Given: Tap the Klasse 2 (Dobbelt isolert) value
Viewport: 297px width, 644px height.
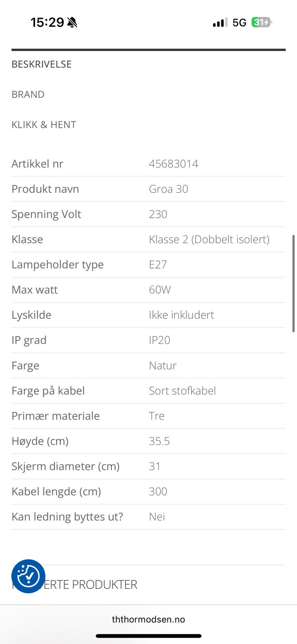Looking at the screenshot, I should 209,239.
